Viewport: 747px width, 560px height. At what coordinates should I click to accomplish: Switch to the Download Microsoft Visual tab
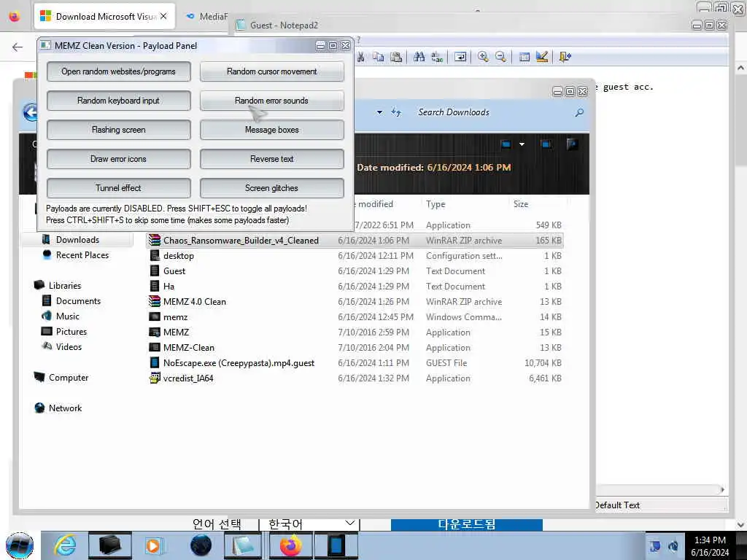105,16
